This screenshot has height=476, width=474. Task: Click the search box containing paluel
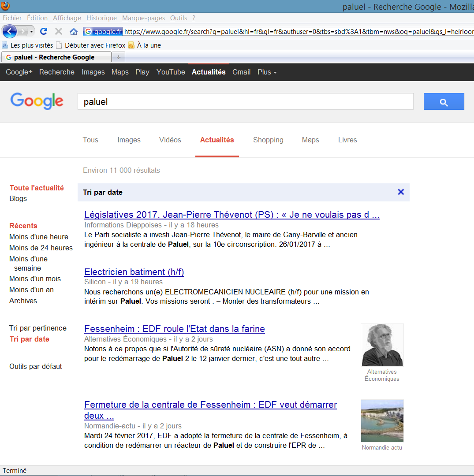coord(245,101)
